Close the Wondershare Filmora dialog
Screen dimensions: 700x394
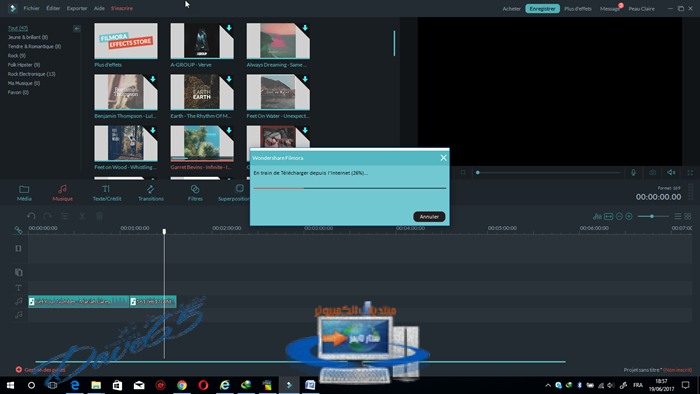[443, 158]
